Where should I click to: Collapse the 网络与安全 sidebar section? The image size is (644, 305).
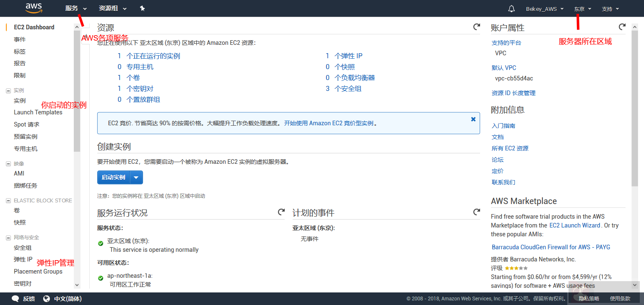click(x=8, y=237)
